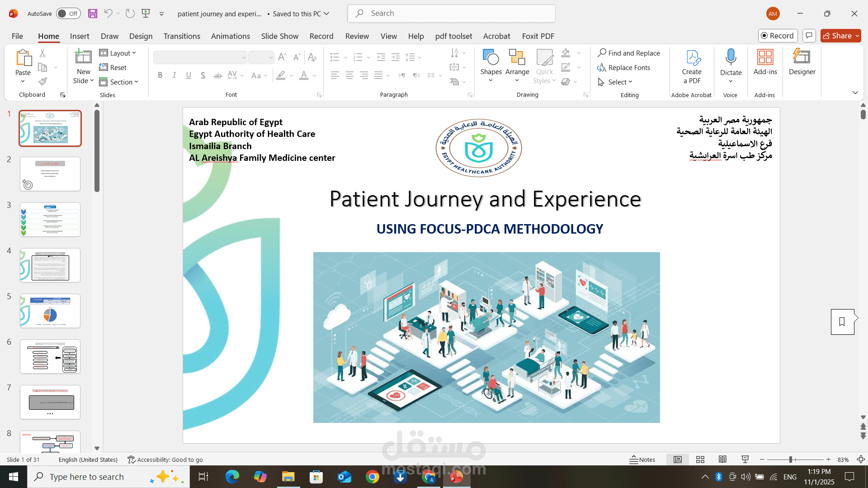
Task: Click Create a PDF icon
Action: pyautogui.click(x=692, y=66)
